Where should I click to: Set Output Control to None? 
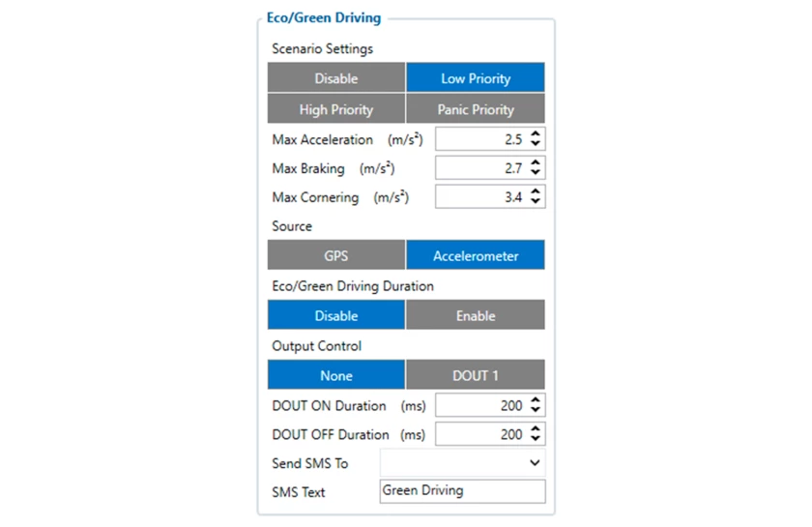[x=336, y=375]
